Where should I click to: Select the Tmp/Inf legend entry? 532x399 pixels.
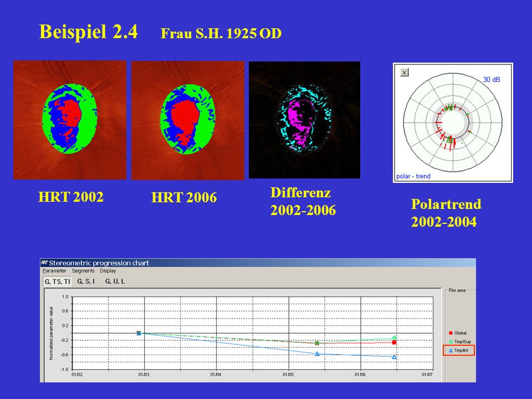[458, 350]
